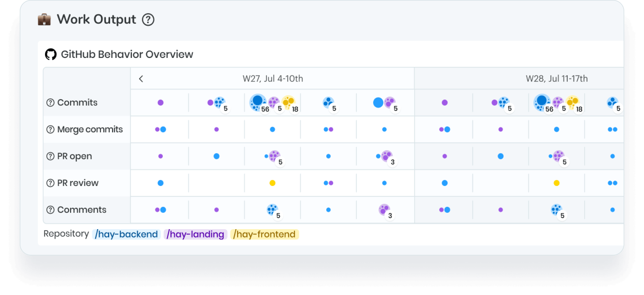Open the Comments row help icon

[x=50, y=210]
